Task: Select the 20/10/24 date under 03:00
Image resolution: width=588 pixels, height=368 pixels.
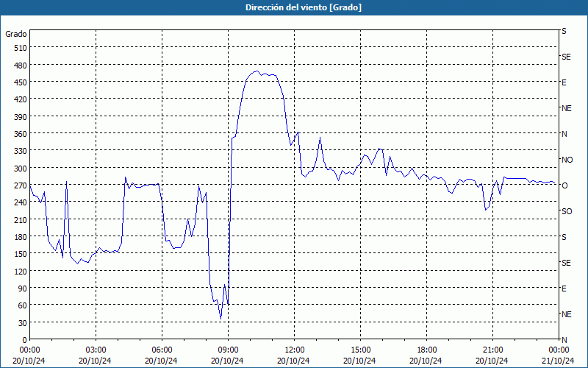Action: coord(95,361)
